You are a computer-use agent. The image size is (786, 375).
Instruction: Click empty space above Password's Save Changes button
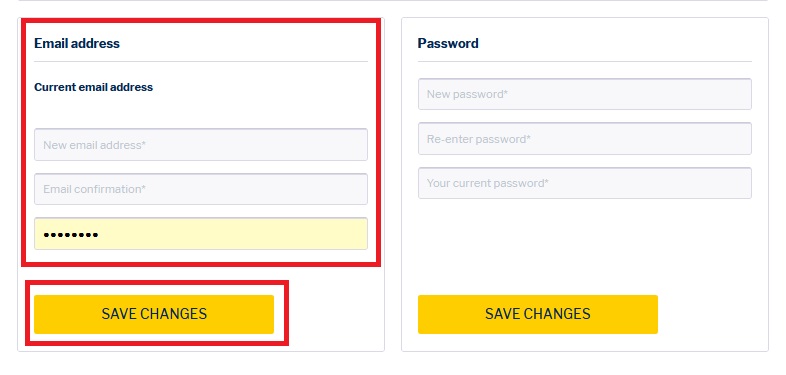584,246
